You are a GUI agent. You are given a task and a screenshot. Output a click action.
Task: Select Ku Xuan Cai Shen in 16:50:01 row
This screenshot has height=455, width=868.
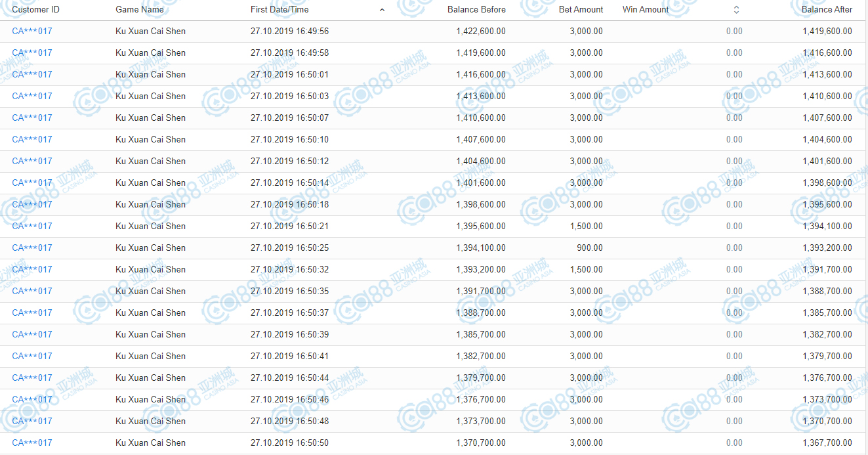coord(150,75)
